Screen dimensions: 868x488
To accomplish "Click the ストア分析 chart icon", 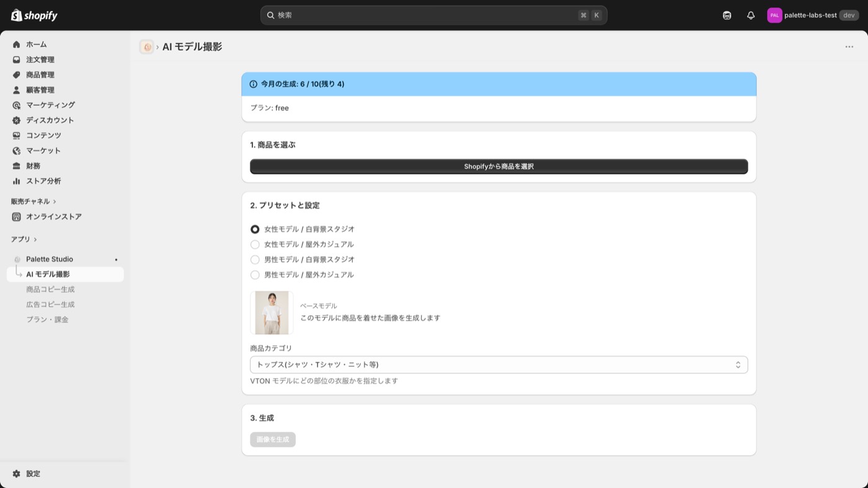I will pos(17,181).
